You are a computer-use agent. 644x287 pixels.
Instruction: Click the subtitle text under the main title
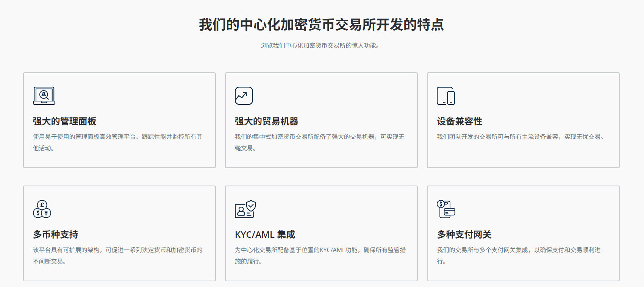(320, 46)
